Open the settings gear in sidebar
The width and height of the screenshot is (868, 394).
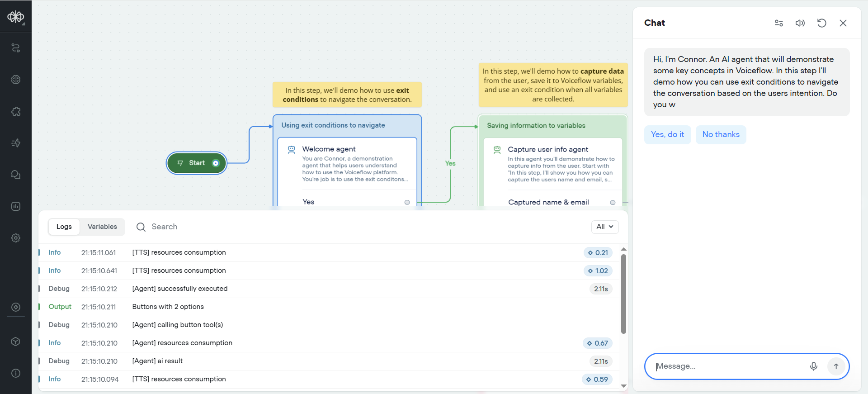coord(16,238)
